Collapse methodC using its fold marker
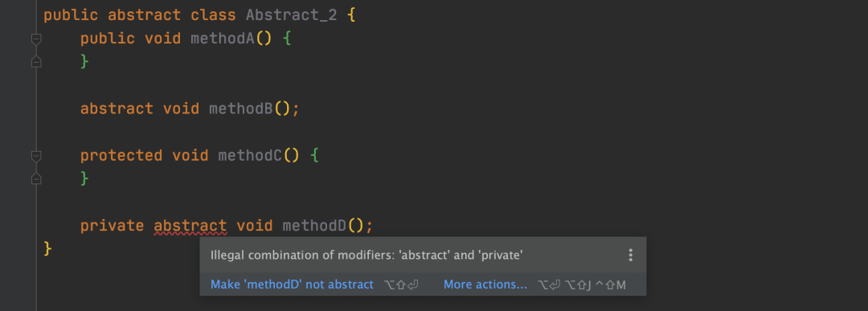 [x=36, y=157]
